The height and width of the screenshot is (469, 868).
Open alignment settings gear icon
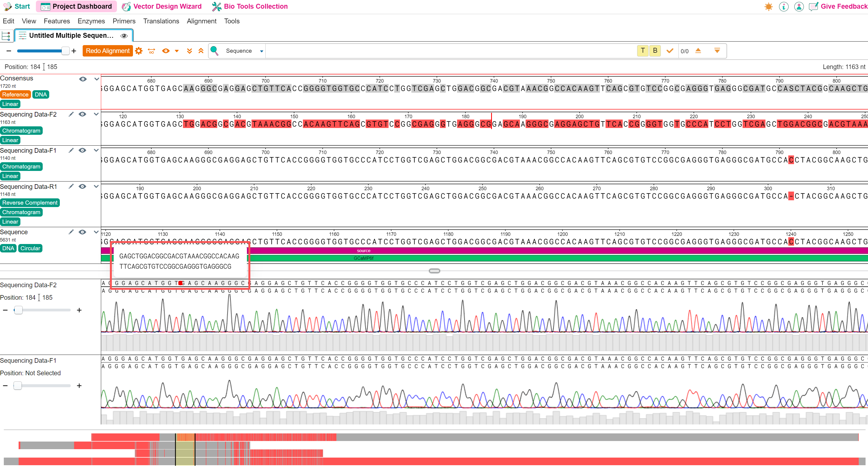click(x=138, y=51)
